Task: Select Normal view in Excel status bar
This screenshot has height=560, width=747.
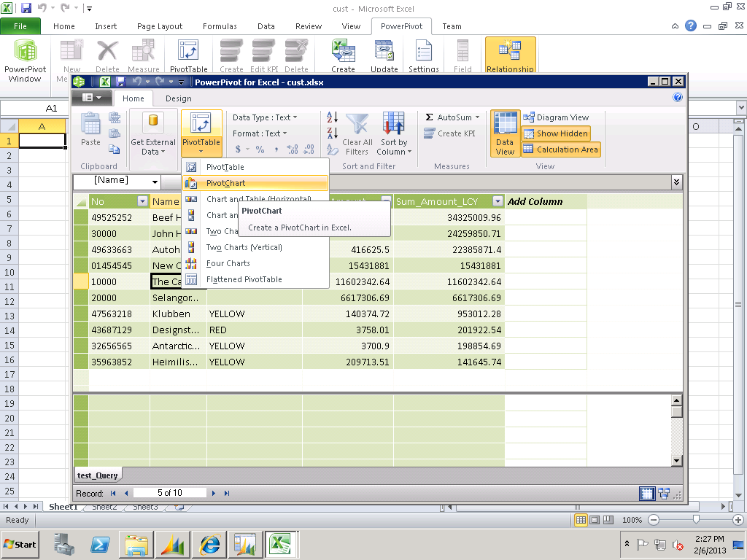Action: [581, 520]
